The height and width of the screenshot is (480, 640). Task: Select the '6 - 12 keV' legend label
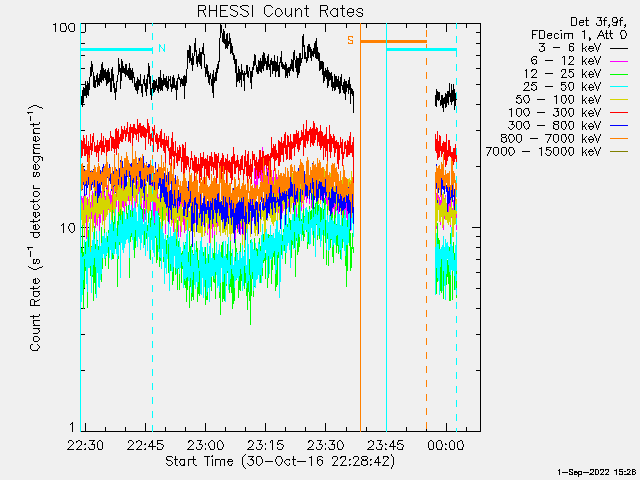pos(565,61)
